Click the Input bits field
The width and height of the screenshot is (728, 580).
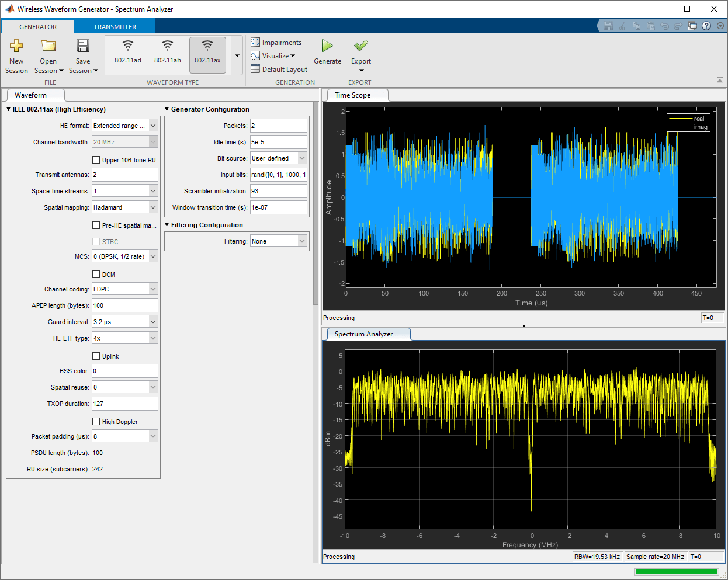(279, 174)
